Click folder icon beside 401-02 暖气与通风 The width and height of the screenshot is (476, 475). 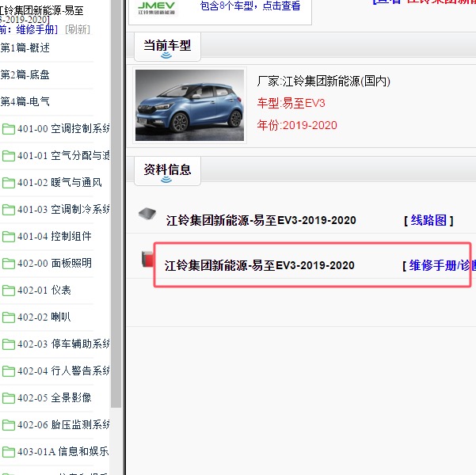(9, 183)
